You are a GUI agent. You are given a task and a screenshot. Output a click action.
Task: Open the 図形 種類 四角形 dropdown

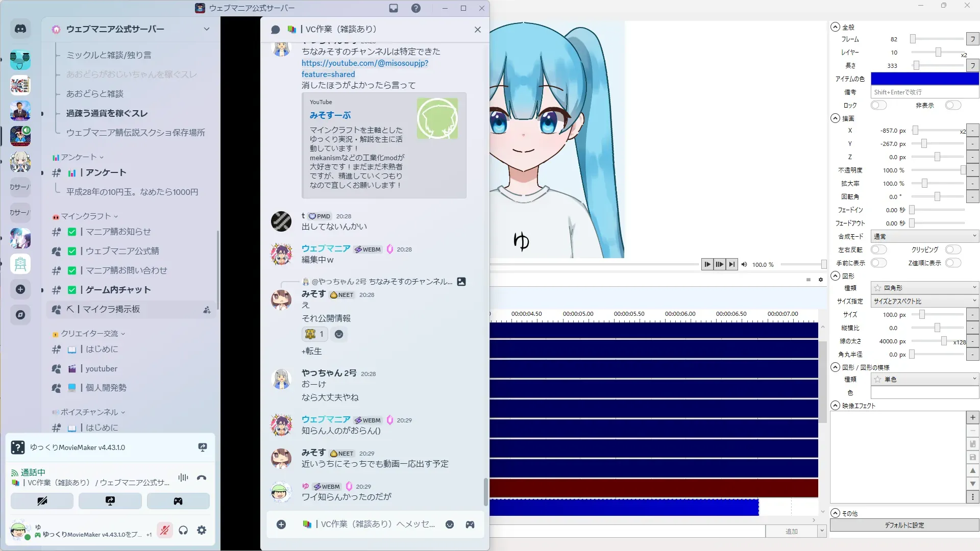coord(924,288)
